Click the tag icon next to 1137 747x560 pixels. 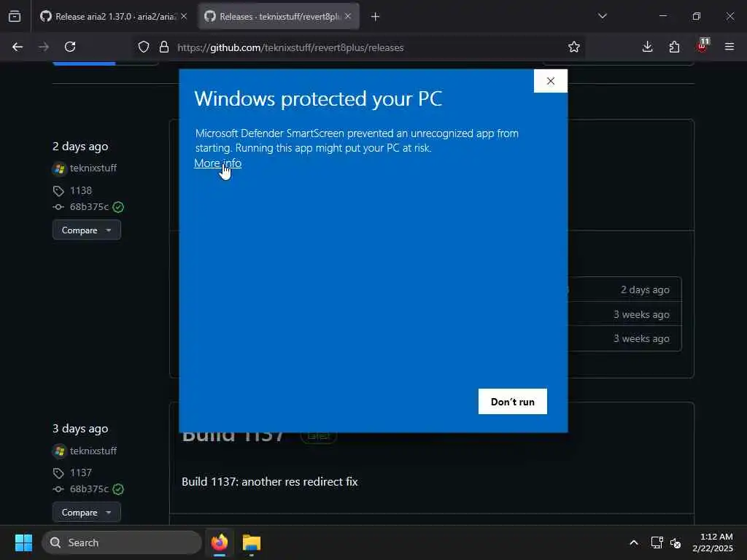(x=58, y=472)
